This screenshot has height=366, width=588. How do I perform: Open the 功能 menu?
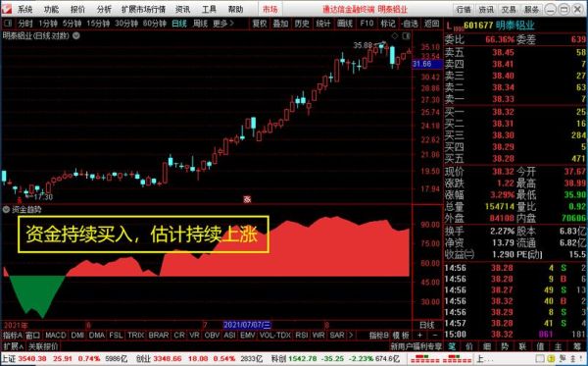point(51,10)
